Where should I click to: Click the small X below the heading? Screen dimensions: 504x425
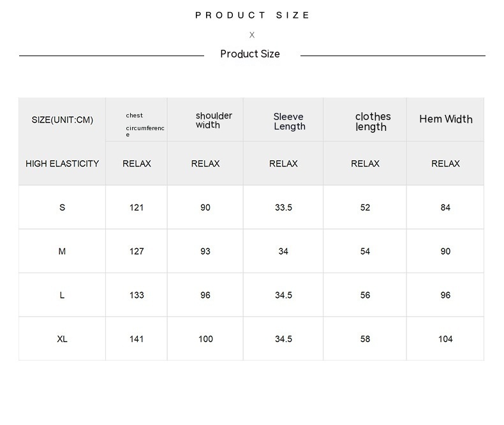(x=252, y=35)
